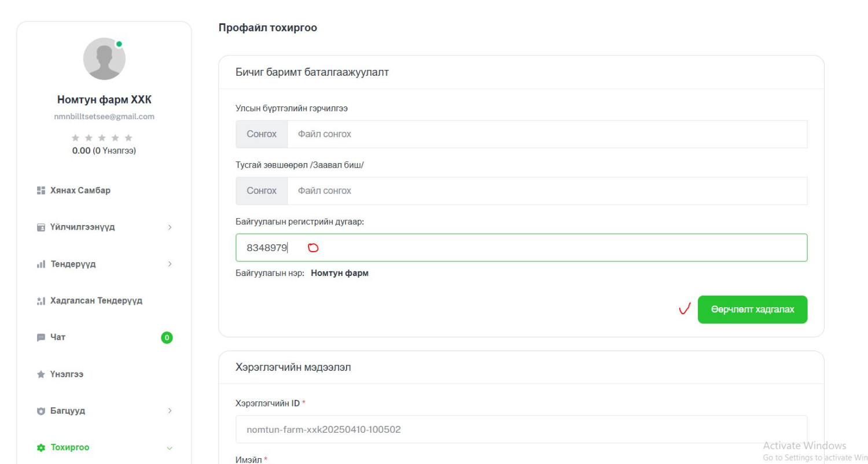Click the Үйлчилгээнүүд sidebar icon
Viewport: 868px width, 464px height.
41,227
